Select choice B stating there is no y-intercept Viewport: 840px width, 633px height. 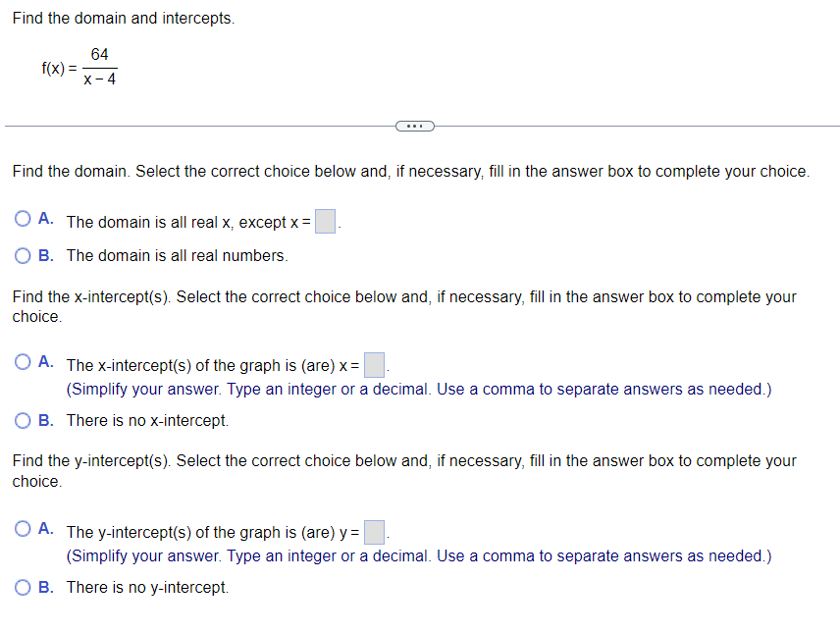[x=22, y=587]
